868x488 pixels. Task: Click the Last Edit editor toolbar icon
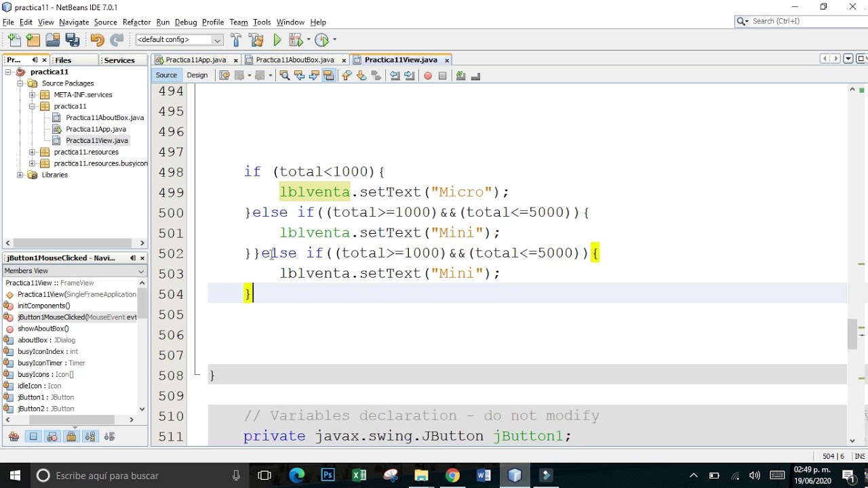click(224, 76)
